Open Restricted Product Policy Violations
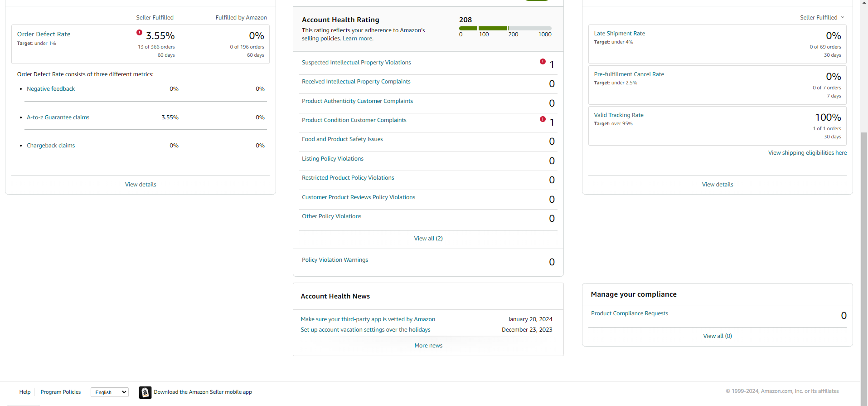 click(348, 178)
